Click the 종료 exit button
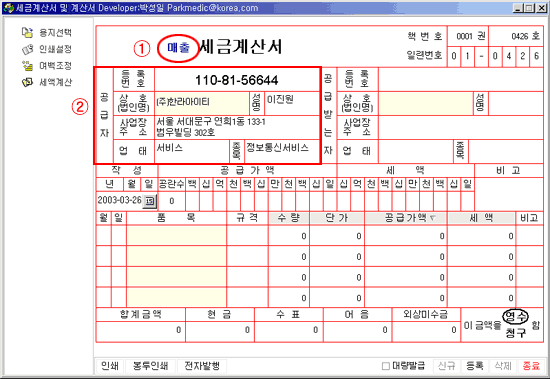Screen dimensions: 550x379 [x=531, y=366]
